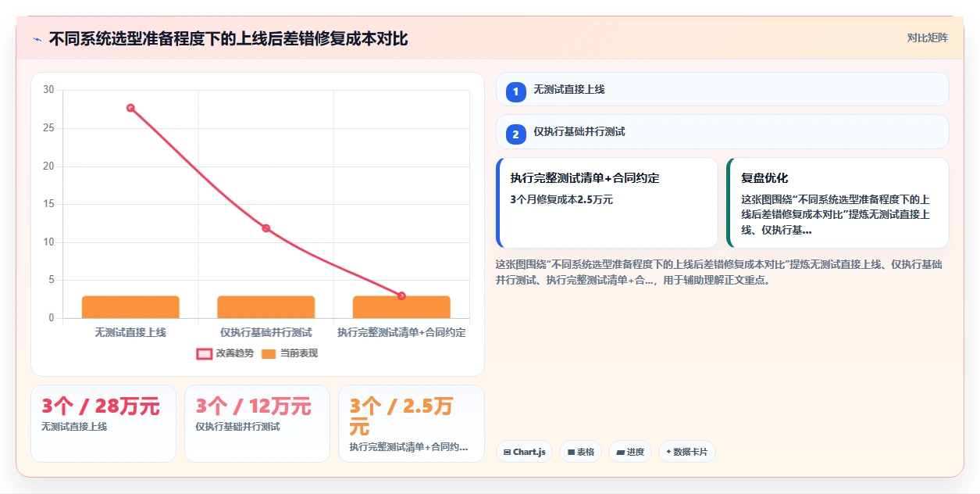980x494 pixels.
Task: Toggle the 当前表现 legend entry
Action: click(290, 353)
